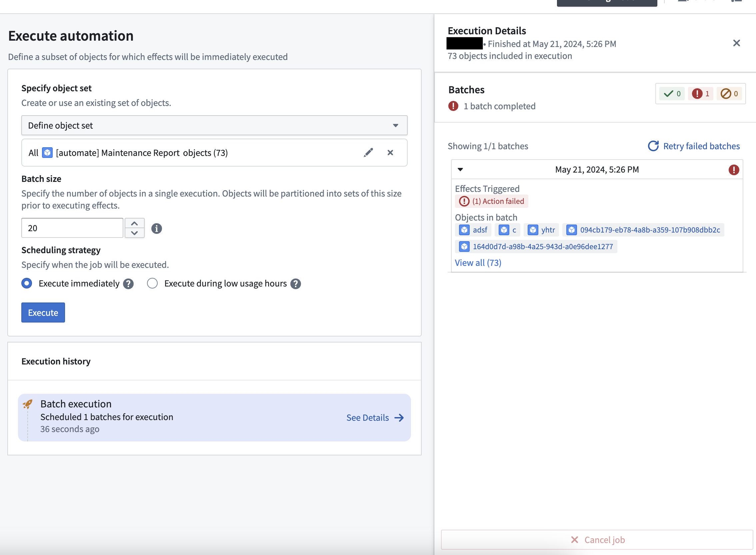Image resolution: width=756 pixels, height=555 pixels.
Task: Click the '73 objects included in execution' text
Action: (x=510, y=56)
